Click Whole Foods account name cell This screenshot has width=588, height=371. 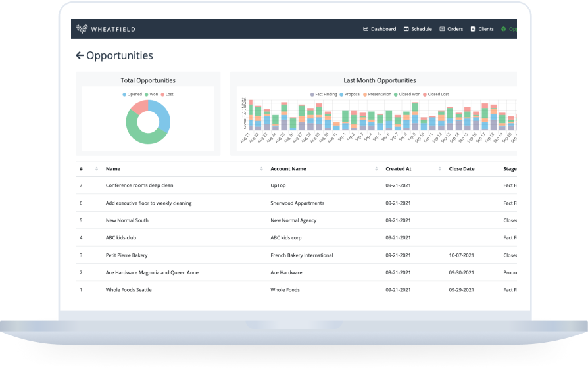pyautogui.click(x=285, y=290)
